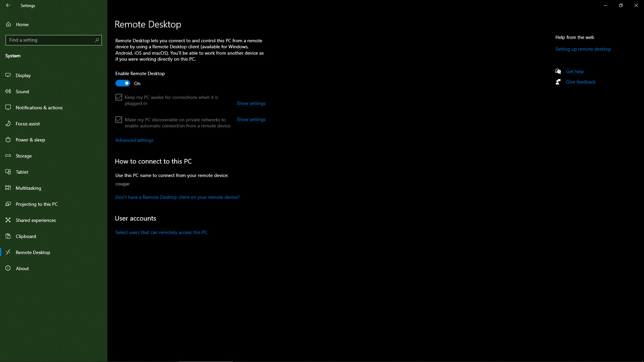Image resolution: width=644 pixels, height=362 pixels.
Task: Click the PC name 'cougar'
Action: [x=122, y=184]
